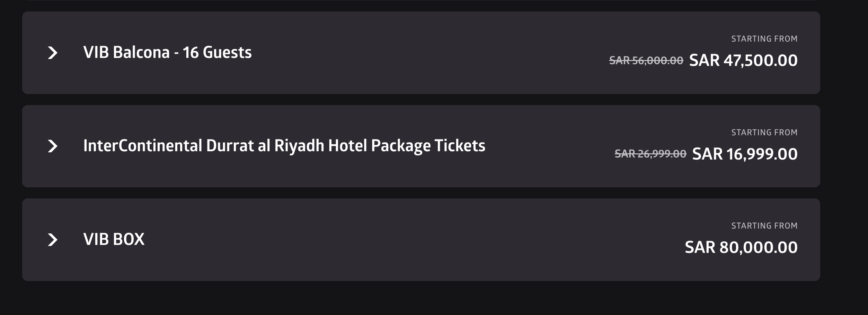This screenshot has height=315, width=868.
Task: Click STARTING FROM label on VIB BOX row
Action: click(x=764, y=226)
